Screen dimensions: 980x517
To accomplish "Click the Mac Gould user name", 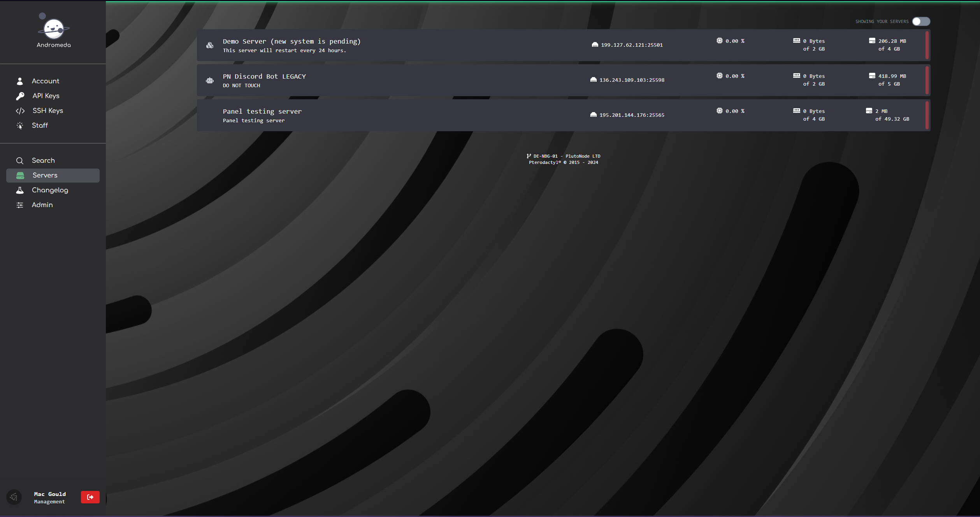I will 50,494.
